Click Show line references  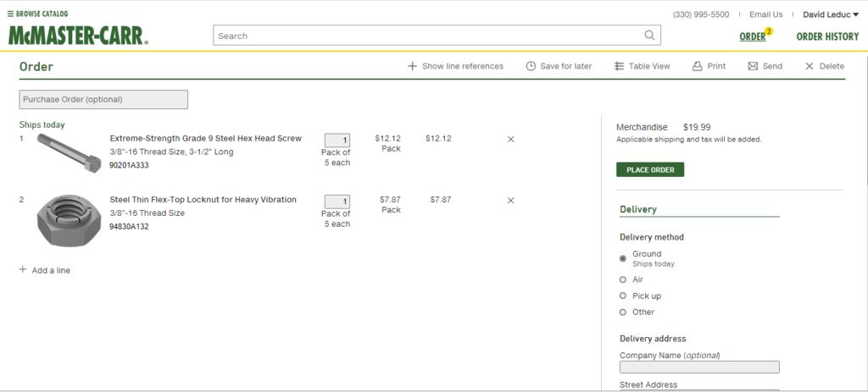click(x=463, y=66)
